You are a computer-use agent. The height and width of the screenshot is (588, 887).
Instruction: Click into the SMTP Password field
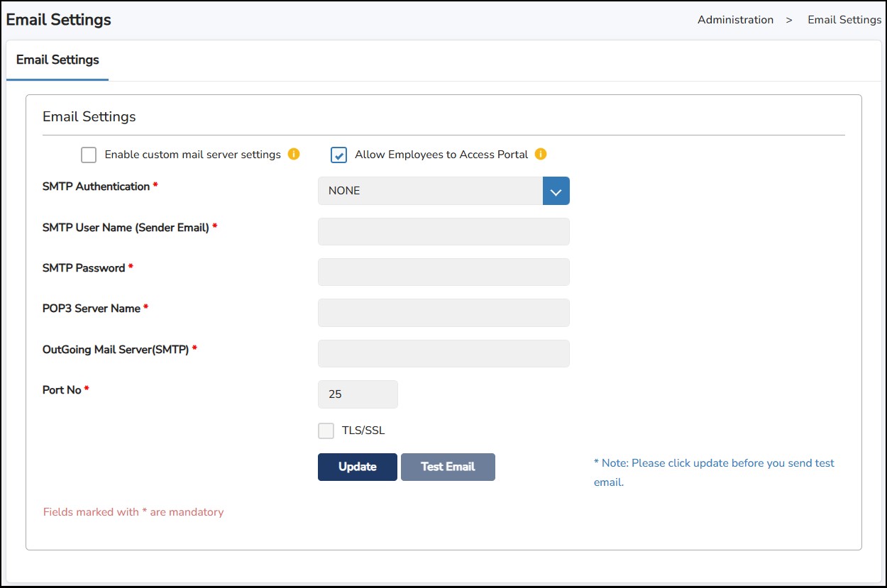[443, 272]
